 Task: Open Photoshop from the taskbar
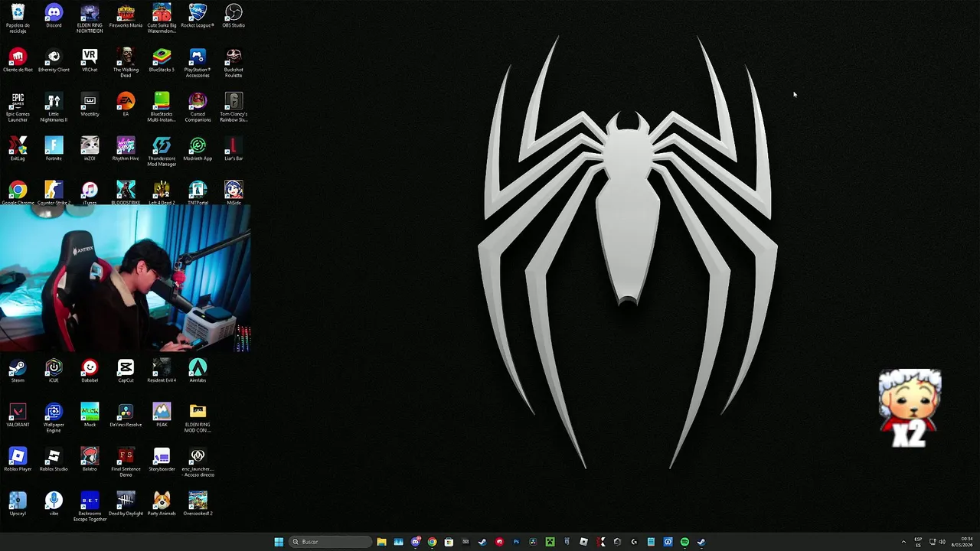click(516, 542)
